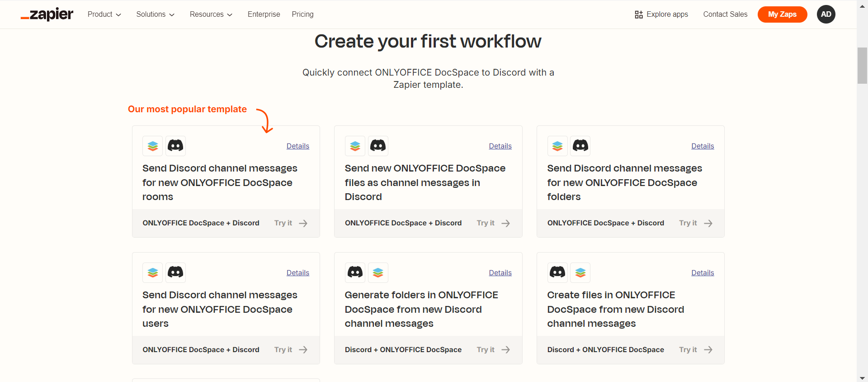The width and height of the screenshot is (868, 382).
Task: Go to the Pricing page
Action: [x=303, y=14]
